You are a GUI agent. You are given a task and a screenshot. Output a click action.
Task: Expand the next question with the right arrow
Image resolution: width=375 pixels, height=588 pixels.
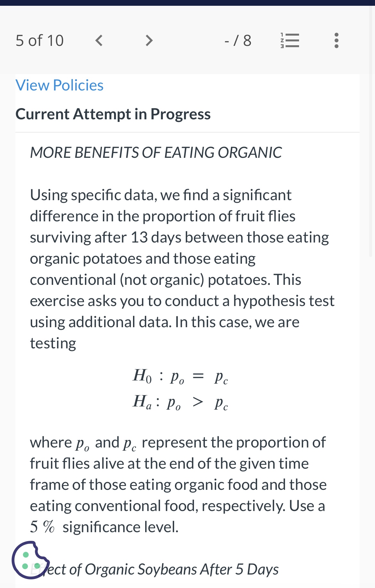coord(148,40)
